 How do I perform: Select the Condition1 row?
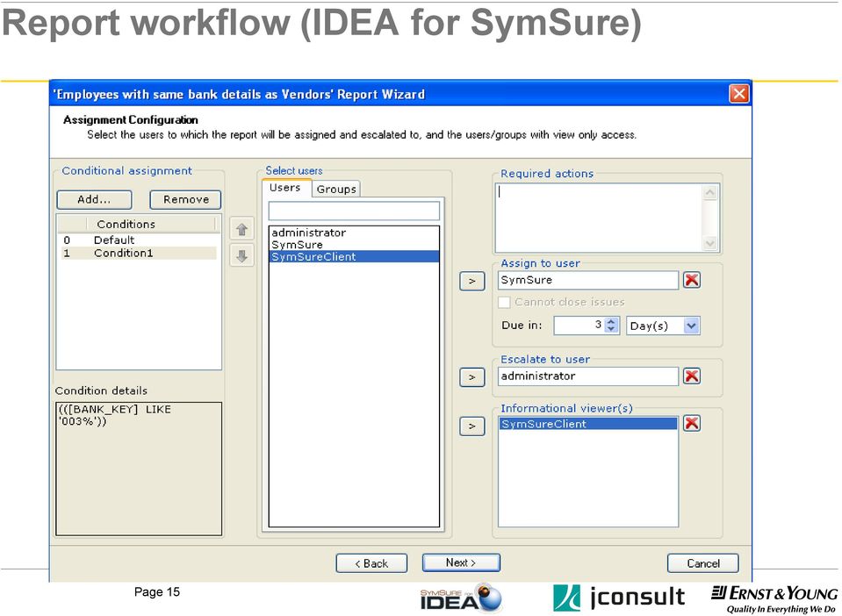138,253
